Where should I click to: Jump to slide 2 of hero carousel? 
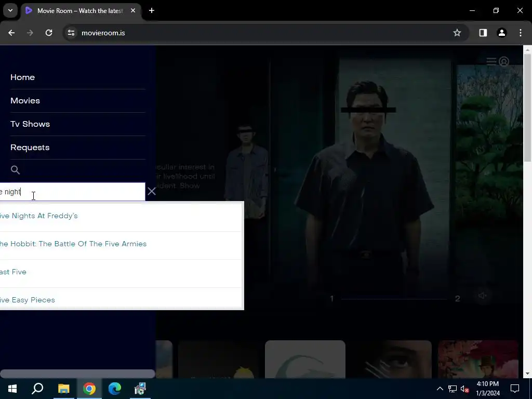(457, 299)
